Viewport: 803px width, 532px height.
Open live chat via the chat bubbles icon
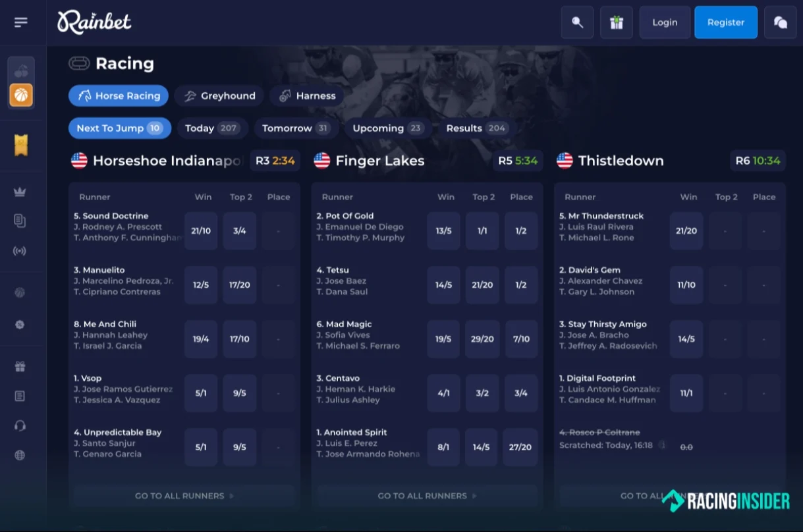[780, 22]
